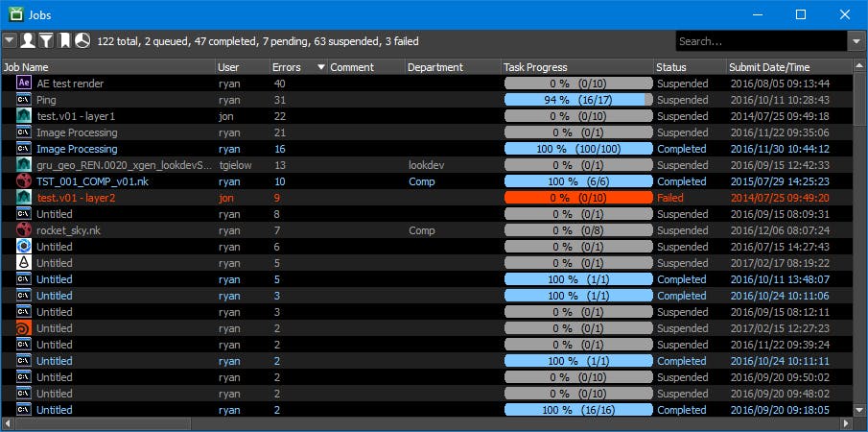Select the test.v01 - layer2 failed job name

coord(76,198)
